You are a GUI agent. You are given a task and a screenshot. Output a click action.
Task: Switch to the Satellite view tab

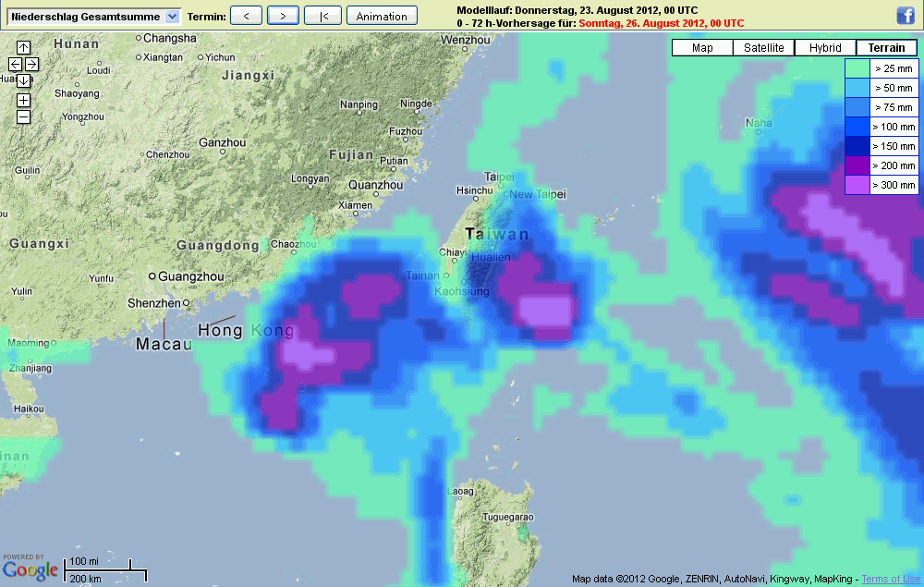click(x=764, y=48)
